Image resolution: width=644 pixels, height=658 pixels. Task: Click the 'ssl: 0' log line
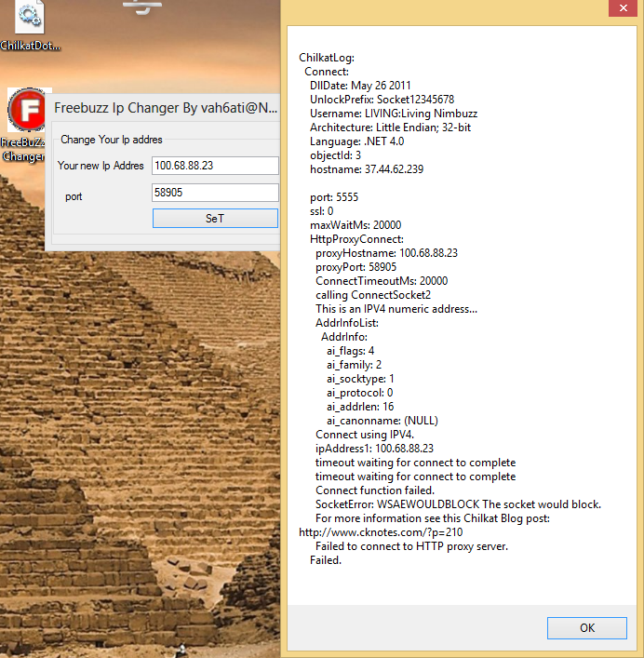[321, 210]
